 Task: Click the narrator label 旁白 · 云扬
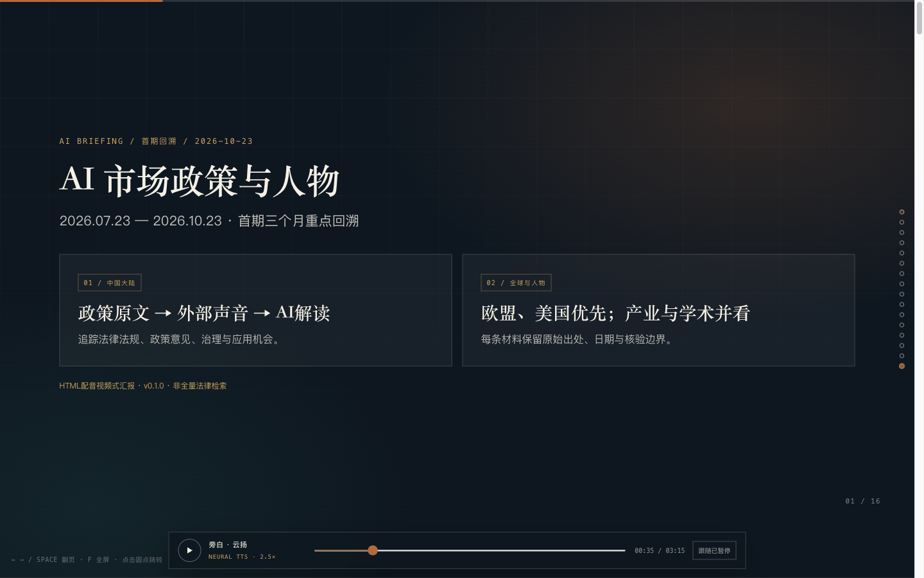(x=228, y=545)
